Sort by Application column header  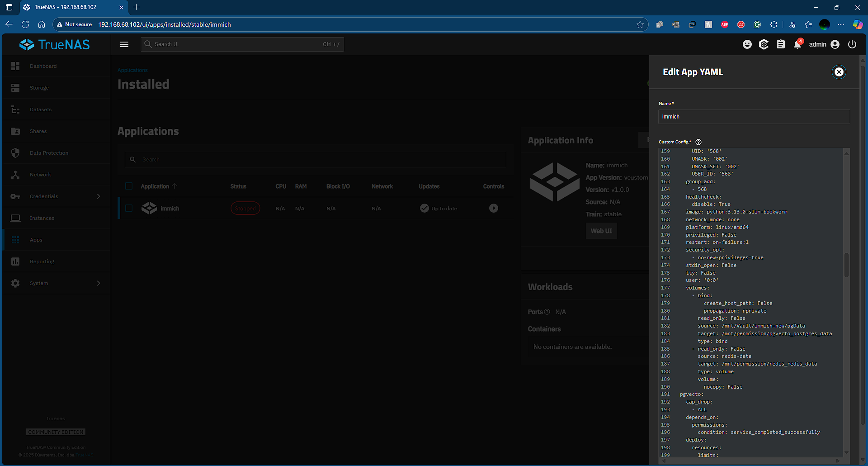(159, 186)
